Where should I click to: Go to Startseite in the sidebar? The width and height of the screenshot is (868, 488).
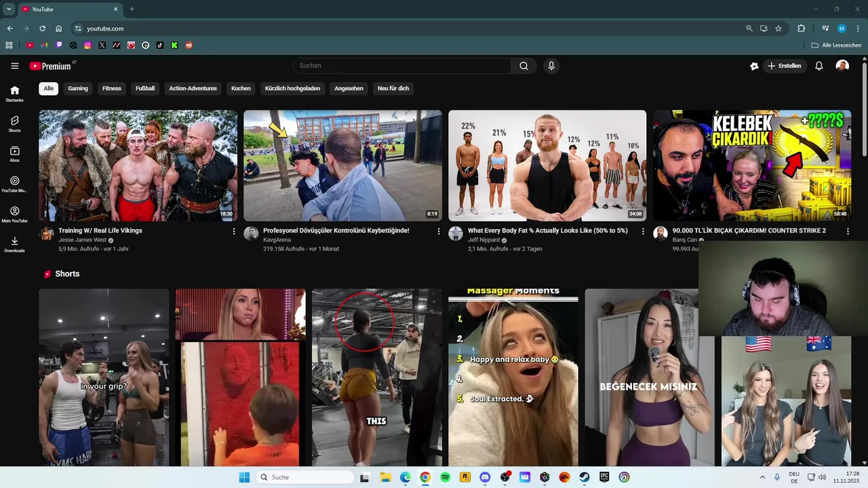coord(14,94)
